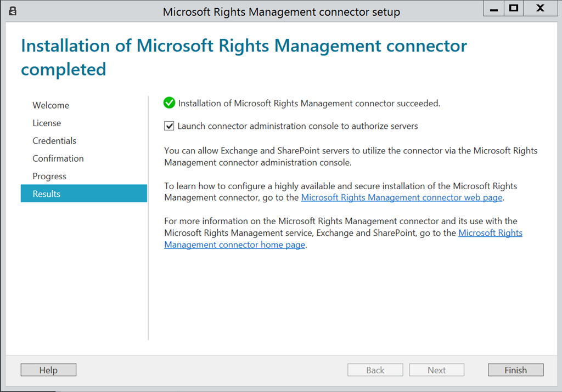Select the License step in sidebar
This screenshot has width=562, height=392.
47,123
